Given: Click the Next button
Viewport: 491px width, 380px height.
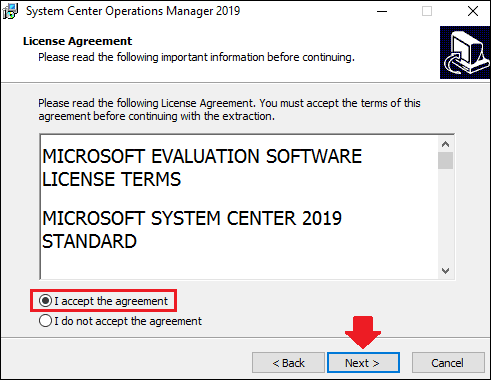Looking at the screenshot, I should [x=363, y=363].
